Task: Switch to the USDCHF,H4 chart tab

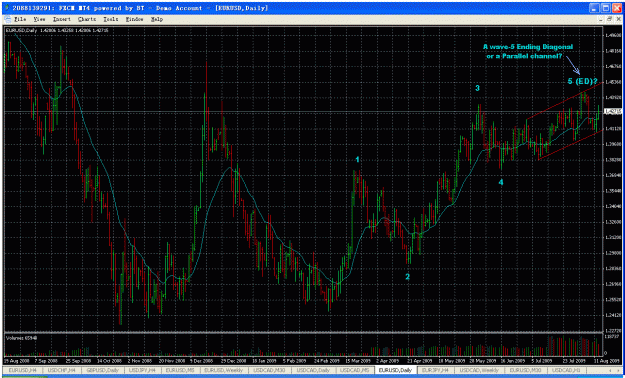Action: [x=61, y=370]
